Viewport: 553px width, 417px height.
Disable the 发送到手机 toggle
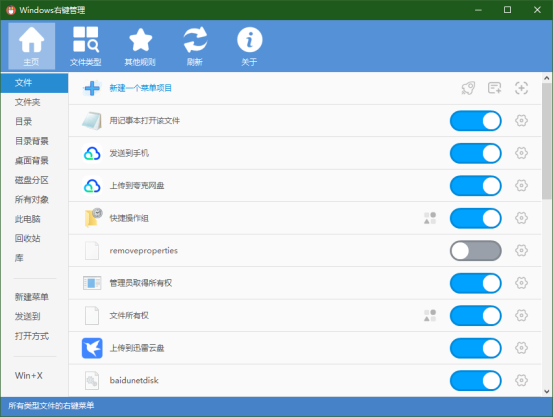click(x=475, y=153)
